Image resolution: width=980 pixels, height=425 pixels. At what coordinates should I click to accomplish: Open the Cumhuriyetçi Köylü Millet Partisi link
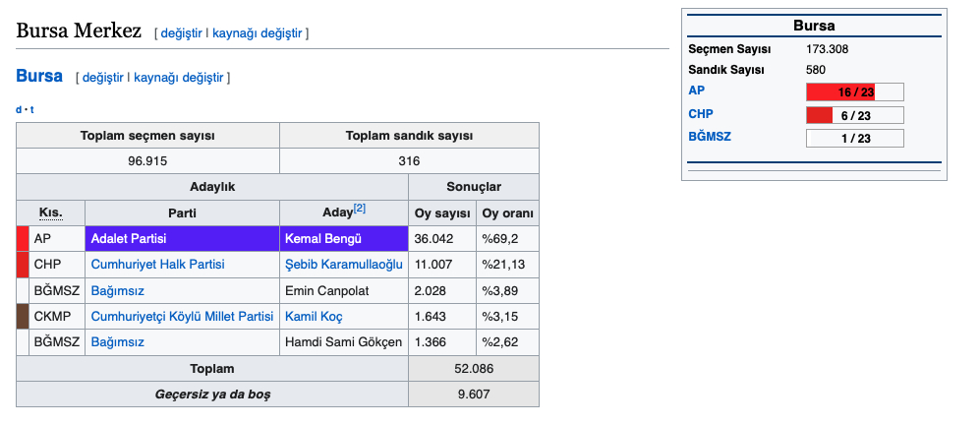[182, 316]
